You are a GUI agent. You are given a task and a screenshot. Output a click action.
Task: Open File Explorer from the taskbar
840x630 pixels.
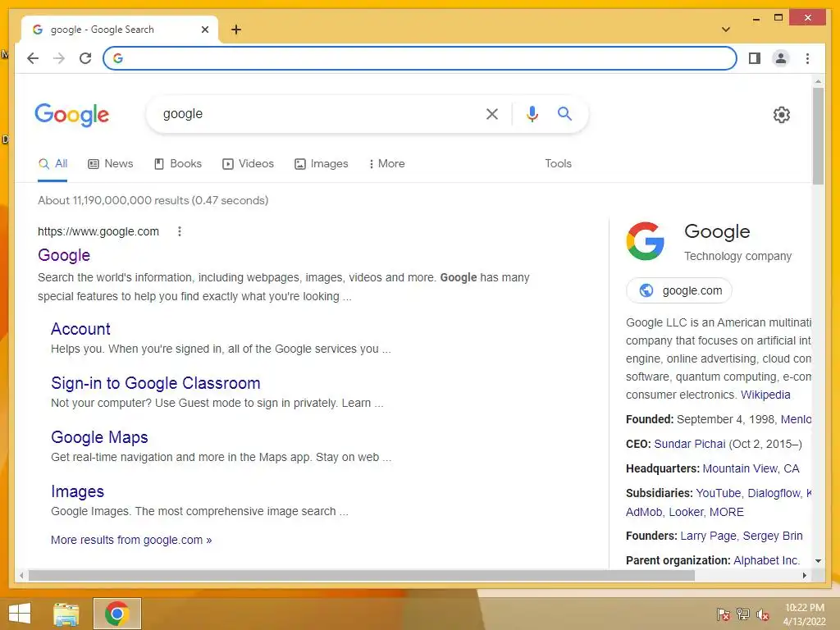point(66,614)
